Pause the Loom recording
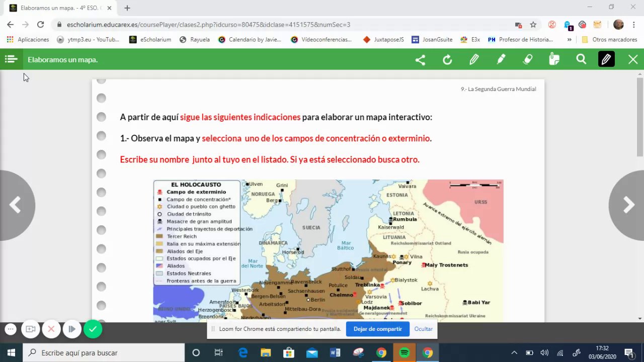This screenshot has width=644, height=362. [x=71, y=329]
